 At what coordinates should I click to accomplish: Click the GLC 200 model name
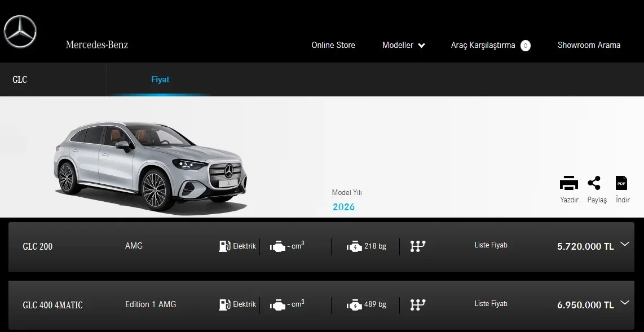tap(38, 247)
